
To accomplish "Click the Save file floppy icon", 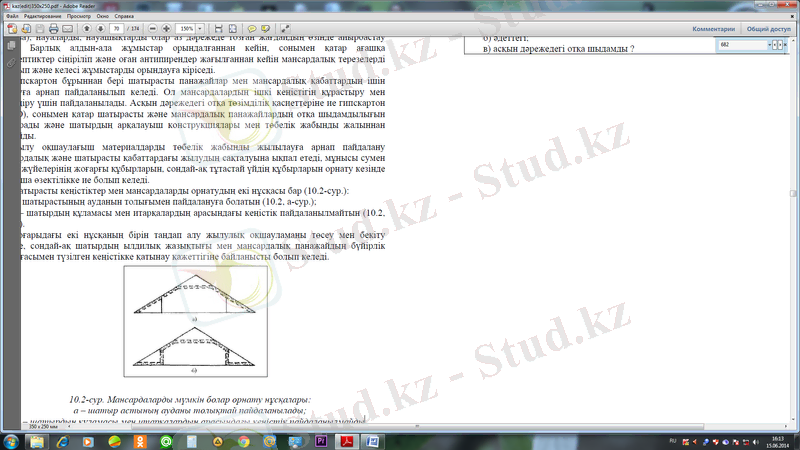I will coord(40,29).
